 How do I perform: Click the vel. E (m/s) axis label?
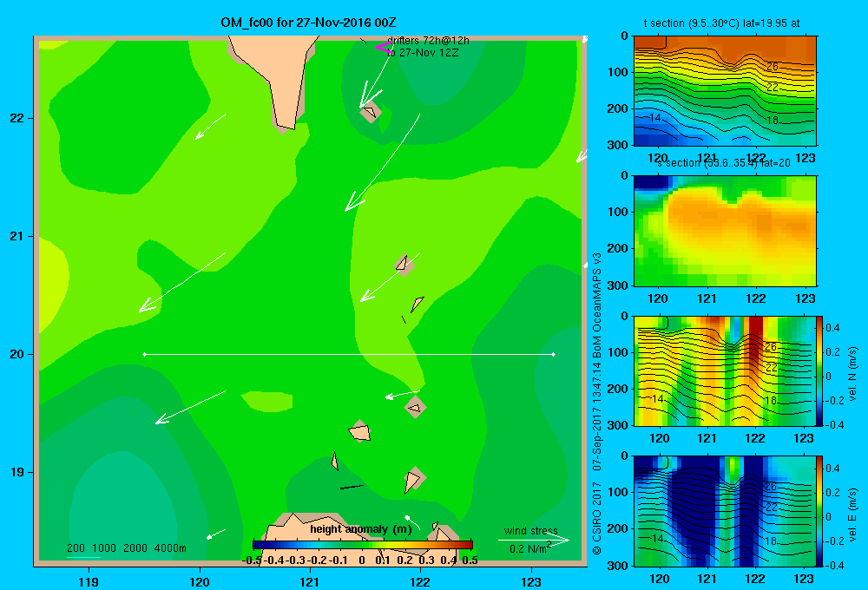pos(853,515)
